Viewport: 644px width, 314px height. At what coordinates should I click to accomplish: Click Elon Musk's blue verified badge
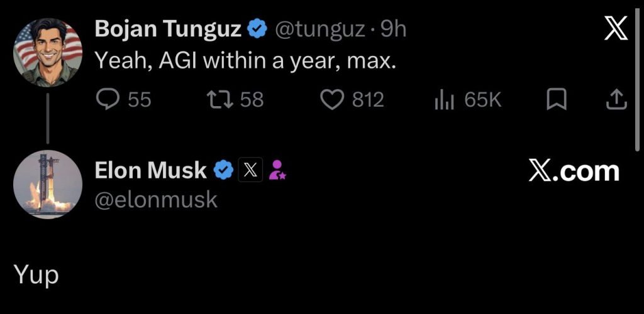coord(223,171)
